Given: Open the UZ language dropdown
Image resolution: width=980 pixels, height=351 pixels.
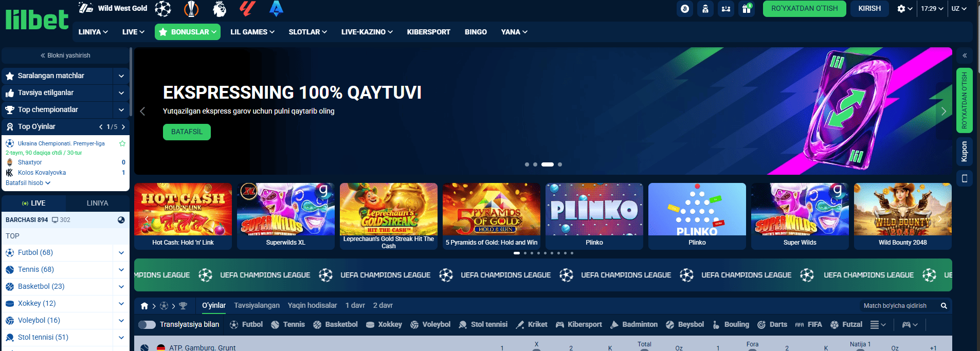Looking at the screenshot, I should click(x=959, y=9).
